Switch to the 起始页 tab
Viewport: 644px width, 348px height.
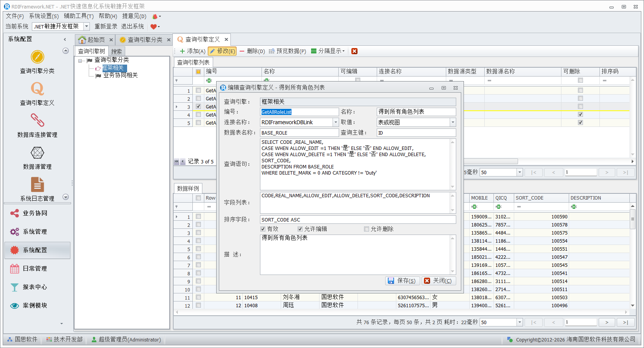(x=92, y=40)
